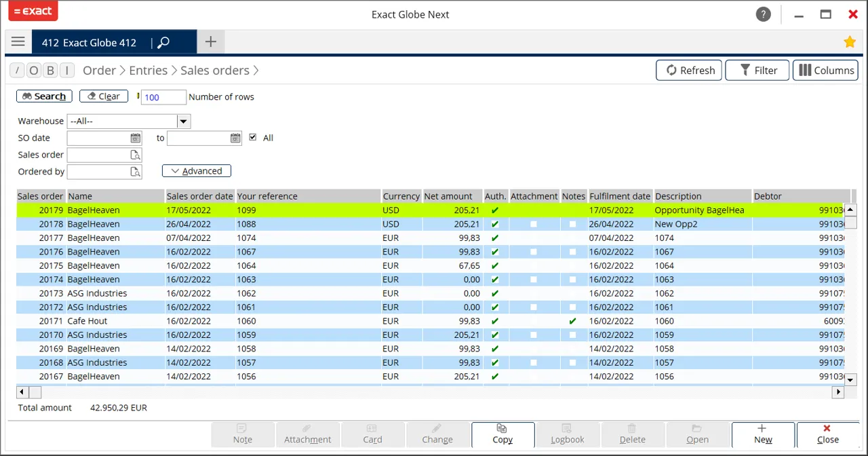The height and width of the screenshot is (456, 868).
Task: Expand the Warehouse dropdown
Action: pyautogui.click(x=183, y=121)
